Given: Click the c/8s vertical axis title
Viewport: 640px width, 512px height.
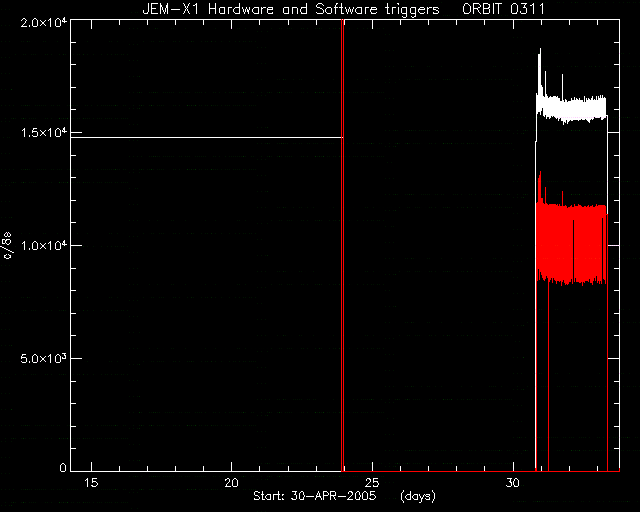Looking at the screenshot, I should (x=7, y=245).
